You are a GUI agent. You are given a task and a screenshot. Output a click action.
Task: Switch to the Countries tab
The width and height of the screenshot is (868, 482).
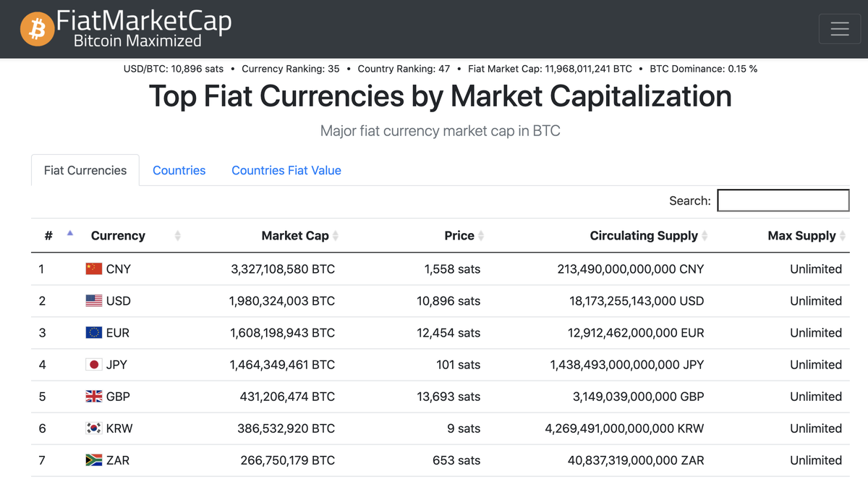coord(179,170)
